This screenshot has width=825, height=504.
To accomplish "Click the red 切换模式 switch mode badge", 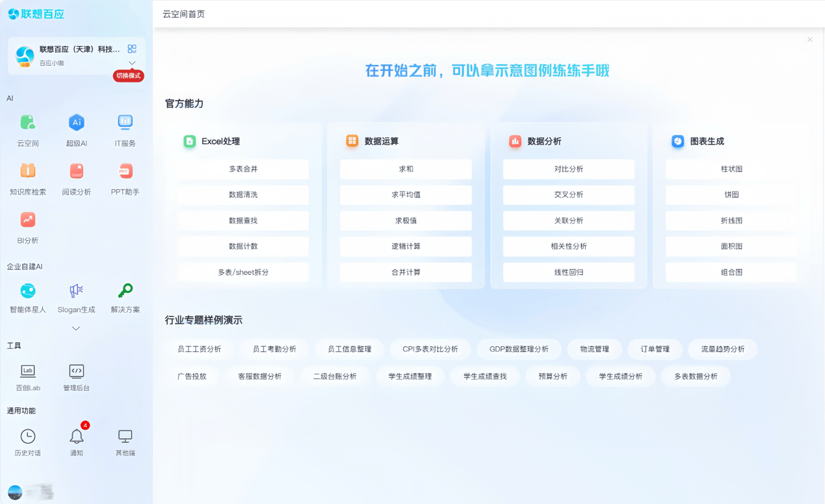I will (x=128, y=76).
